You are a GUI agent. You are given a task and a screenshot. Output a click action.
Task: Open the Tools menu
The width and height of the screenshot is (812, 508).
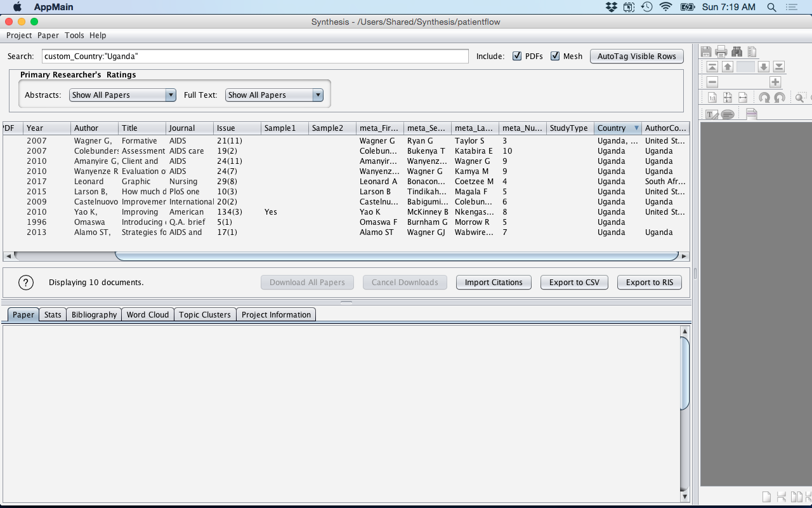[74, 36]
